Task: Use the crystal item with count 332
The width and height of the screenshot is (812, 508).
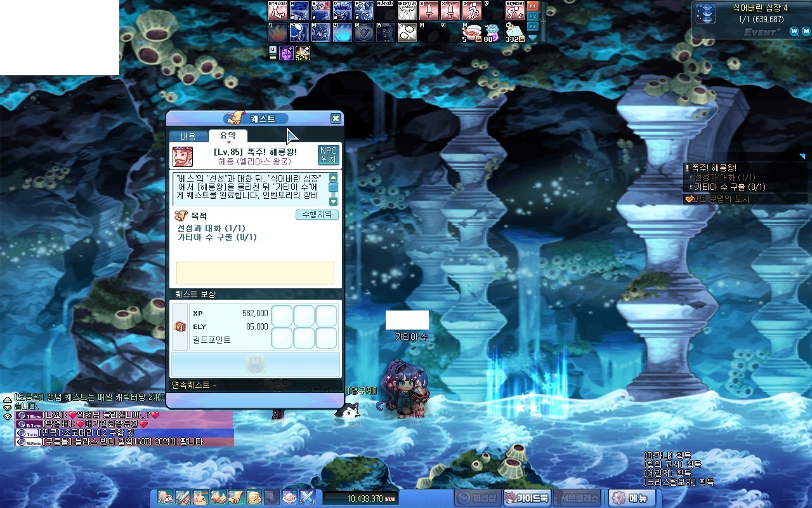Action: pos(515,32)
